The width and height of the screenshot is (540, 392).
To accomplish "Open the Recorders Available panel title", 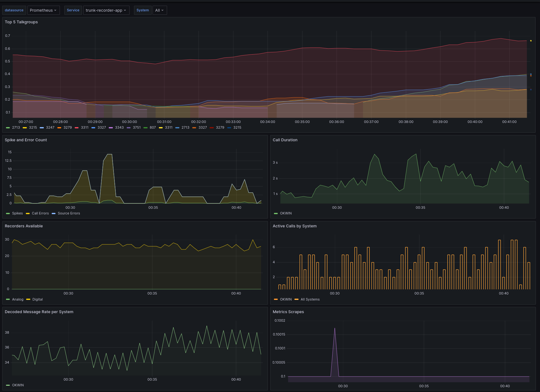I will pos(24,226).
